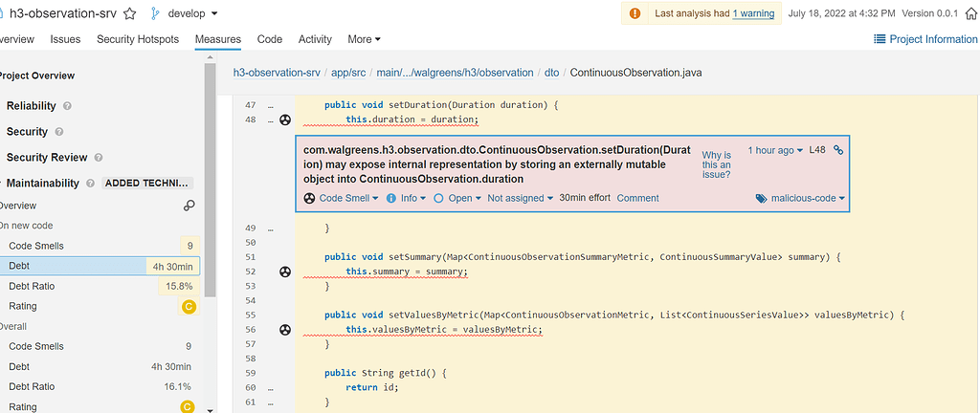This screenshot has height=413, width=980.
Task: Click the issue marker on line 56
Action: click(284, 330)
